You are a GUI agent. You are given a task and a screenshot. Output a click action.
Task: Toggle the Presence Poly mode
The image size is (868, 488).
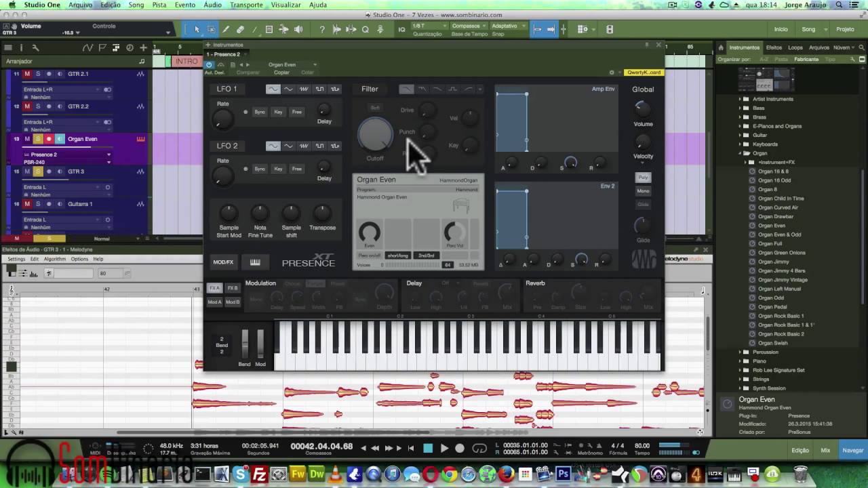tap(643, 178)
